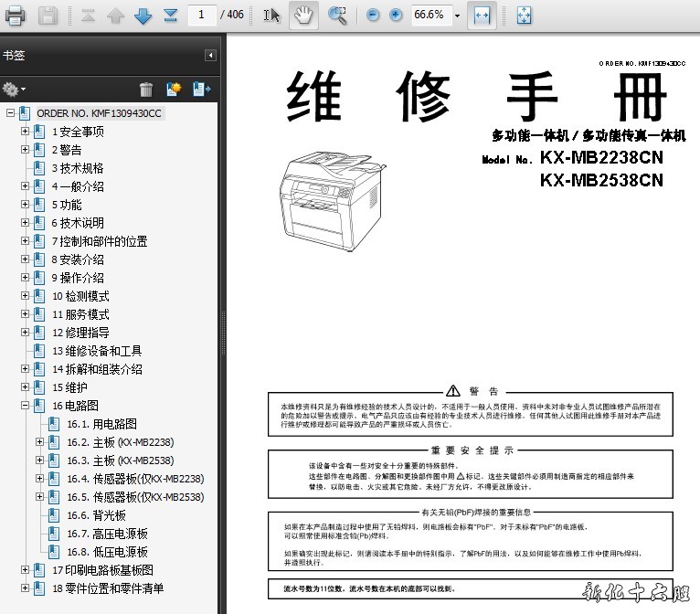Open bookmark 9 操作介绍

coord(78,278)
